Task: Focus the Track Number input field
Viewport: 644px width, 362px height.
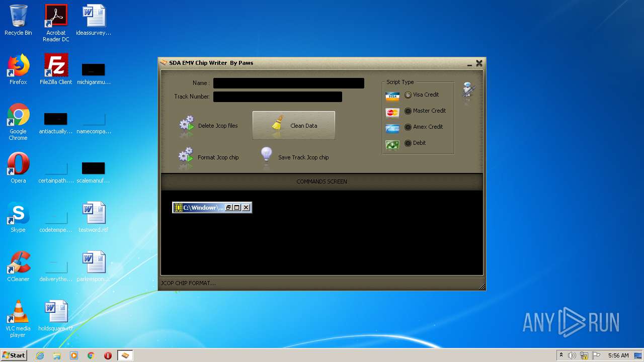Action: click(x=278, y=97)
